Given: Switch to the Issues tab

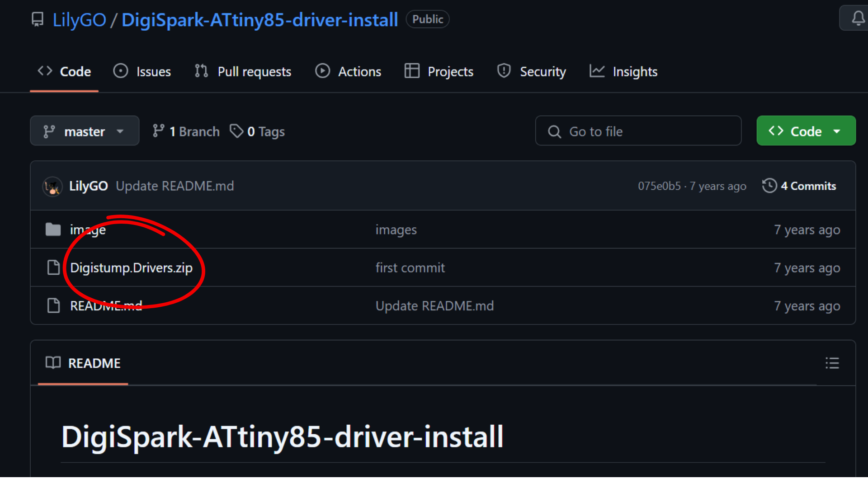Looking at the screenshot, I should point(142,71).
